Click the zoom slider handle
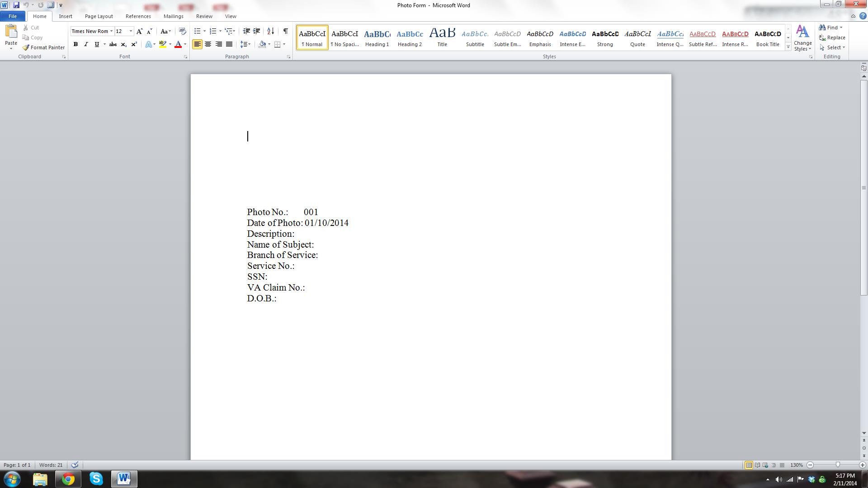Image resolution: width=868 pixels, height=488 pixels. pyautogui.click(x=837, y=465)
